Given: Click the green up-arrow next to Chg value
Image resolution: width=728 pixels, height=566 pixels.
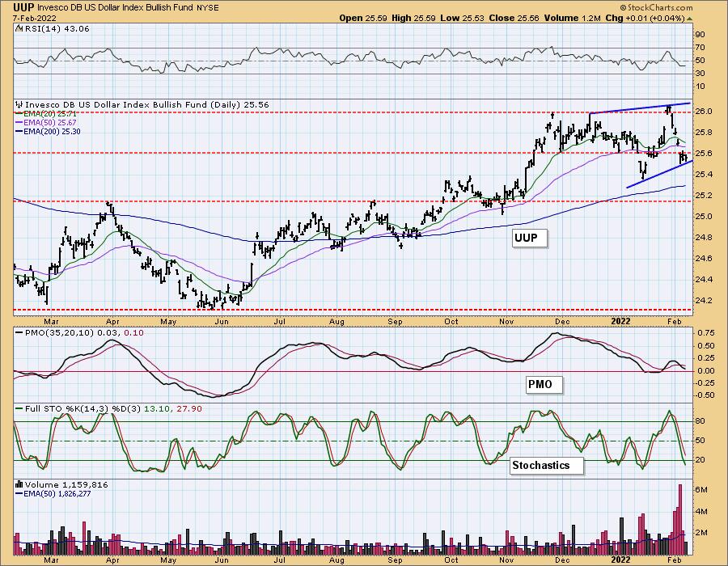Looking at the screenshot, I should point(689,19).
